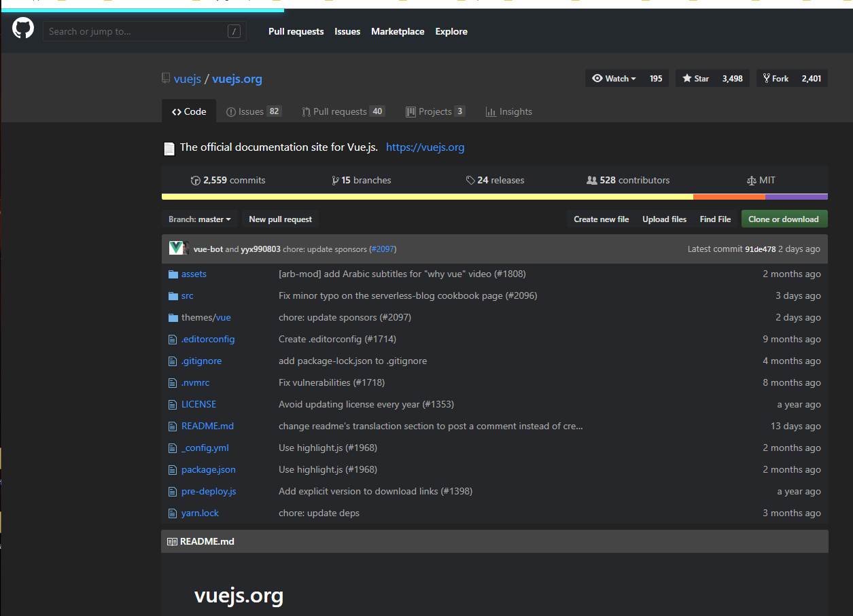Image resolution: width=853 pixels, height=616 pixels.
Task: Click the purple language bar segment
Action: click(797, 196)
